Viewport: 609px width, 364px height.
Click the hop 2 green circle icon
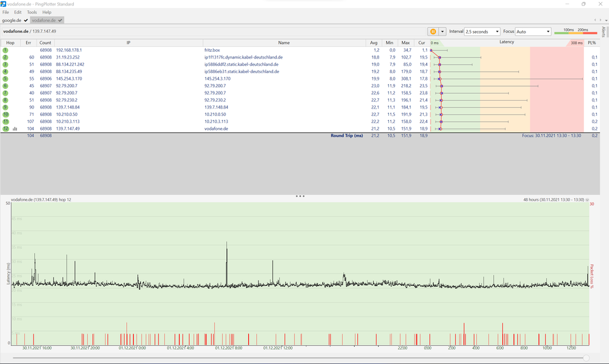[5, 57]
